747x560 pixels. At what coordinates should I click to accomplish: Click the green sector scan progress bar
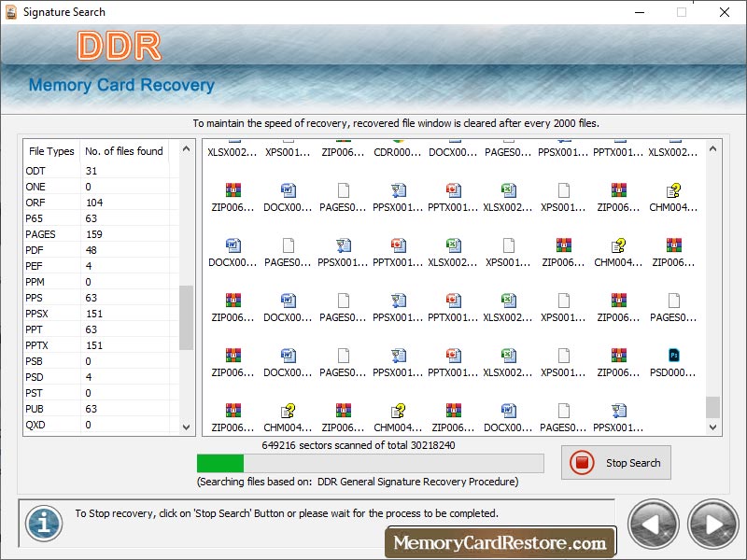pyautogui.click(x=370, y=463)
